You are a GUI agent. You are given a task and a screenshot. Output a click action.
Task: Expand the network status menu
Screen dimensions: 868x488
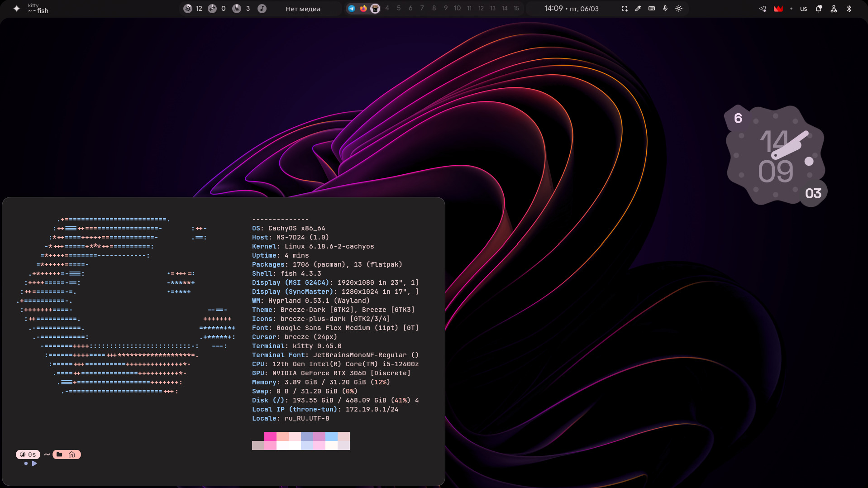pyautogui.click(x=834, y=9)
